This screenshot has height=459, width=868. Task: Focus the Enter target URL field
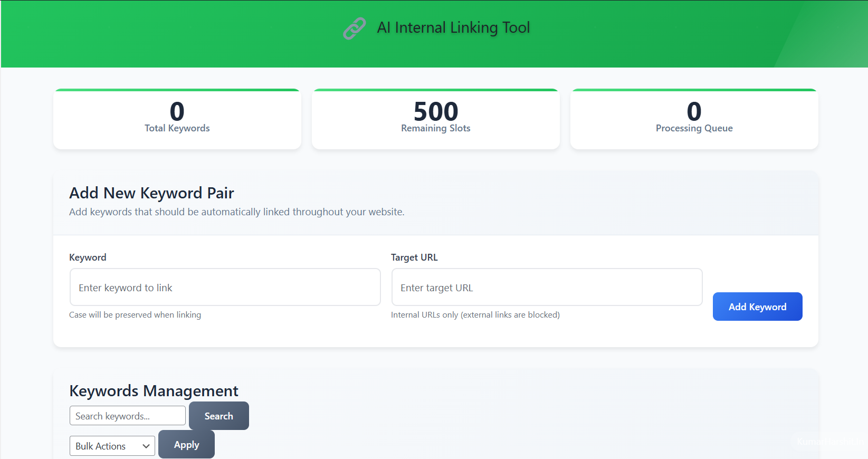point(547,288)
